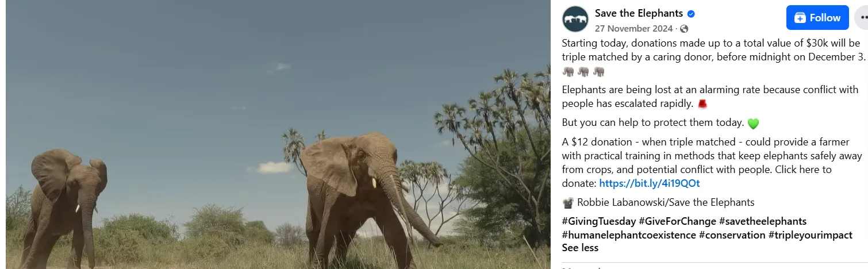This screenshot has width=868, height=269.
Task: Follow the Save the Elephants page
Action: 817,18
